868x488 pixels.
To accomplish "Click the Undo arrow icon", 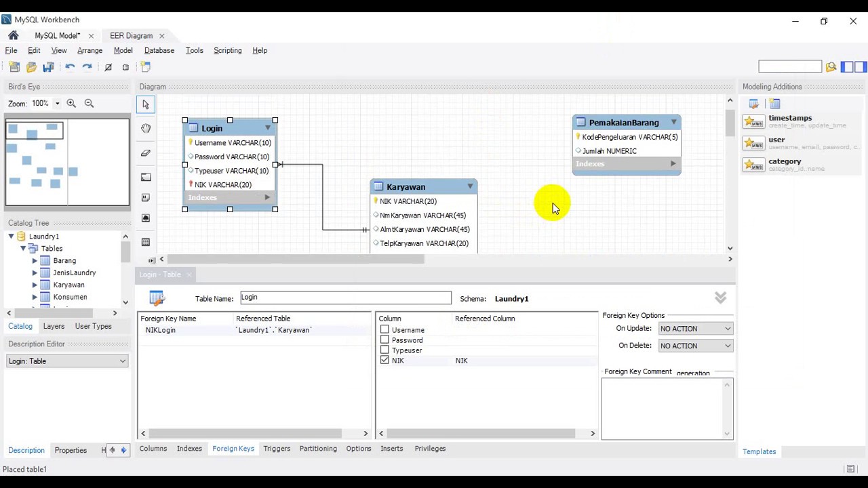I will pos(70,66).
